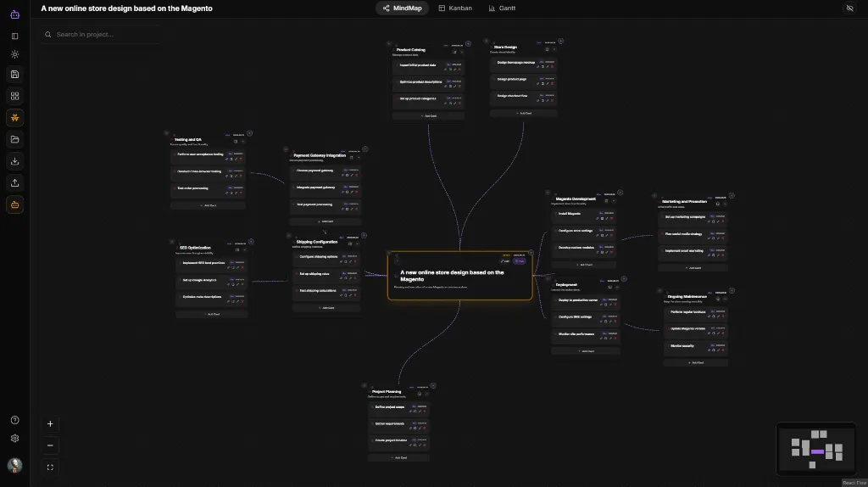Screen dimensions: 868x487
Task: Open the orange robot AI assistant icon
Action: tap(15, 205)
